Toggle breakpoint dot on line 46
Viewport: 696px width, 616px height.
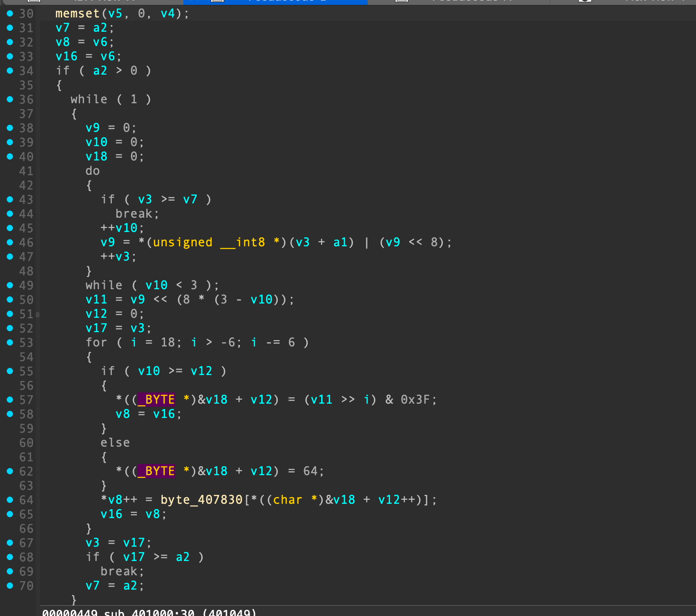[x=10, y=242]
